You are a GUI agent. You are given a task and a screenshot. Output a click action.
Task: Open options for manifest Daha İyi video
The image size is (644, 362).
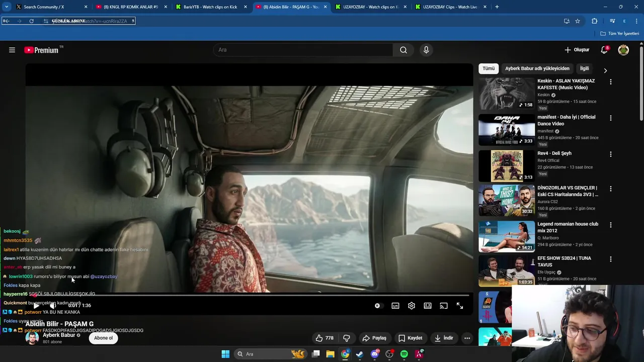pos(611,118)
